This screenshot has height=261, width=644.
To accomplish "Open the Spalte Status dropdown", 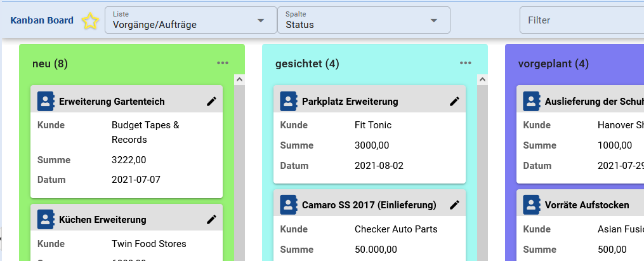I will pyautogui.click(x=364, y=20).
